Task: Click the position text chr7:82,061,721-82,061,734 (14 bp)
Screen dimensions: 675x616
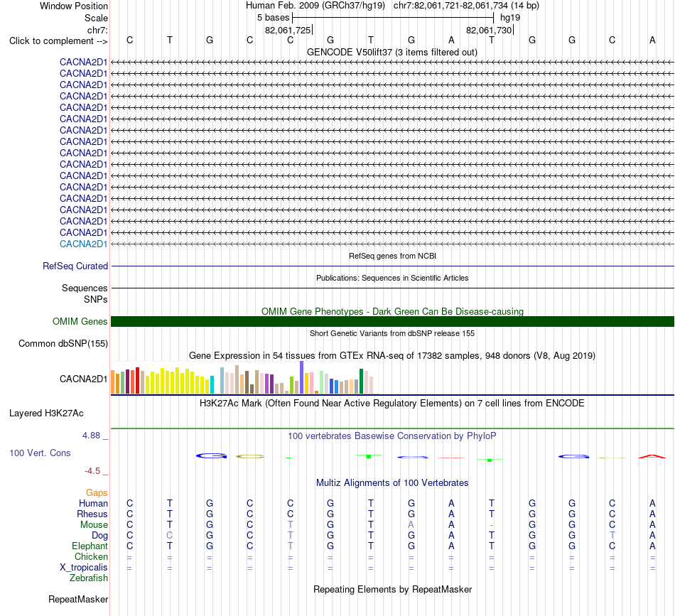Action: tap(466, 6)
